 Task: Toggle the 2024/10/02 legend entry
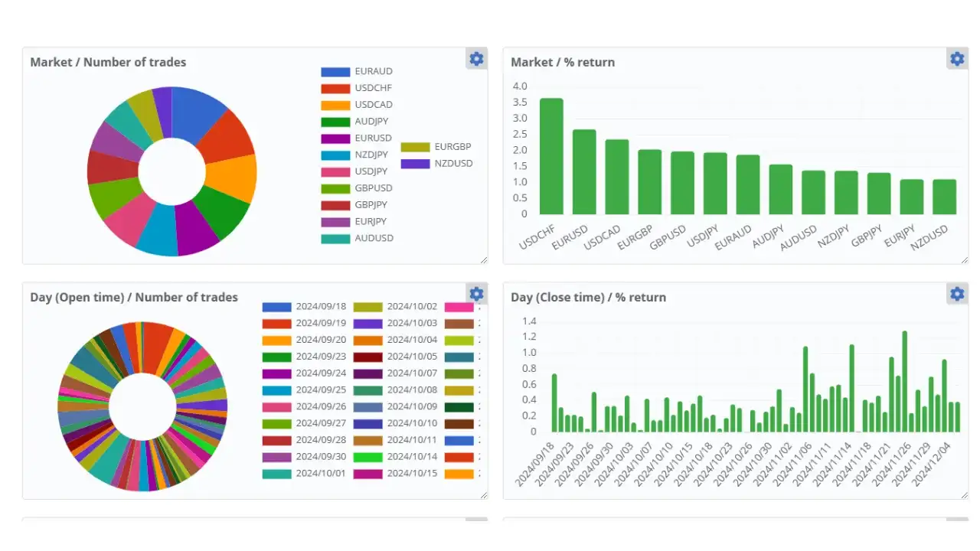(412, 307)
